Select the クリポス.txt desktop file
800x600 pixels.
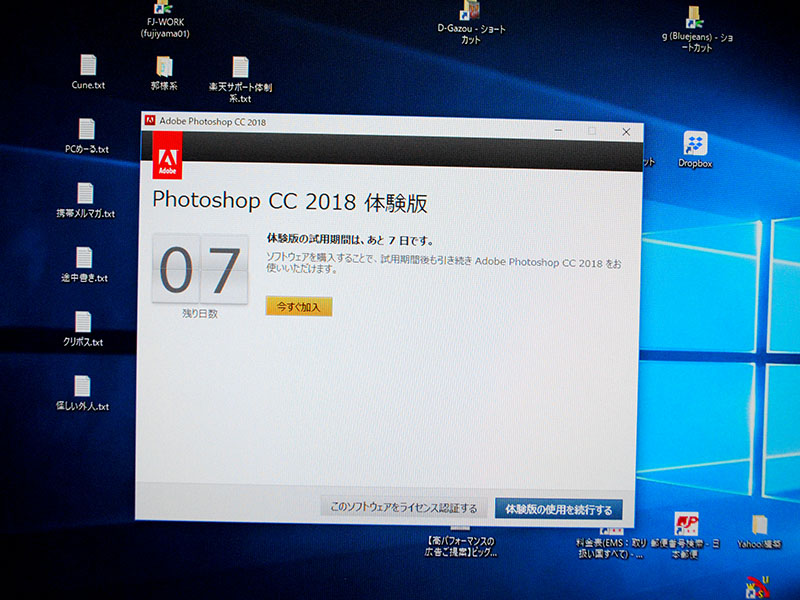click(x=83, y=329)
